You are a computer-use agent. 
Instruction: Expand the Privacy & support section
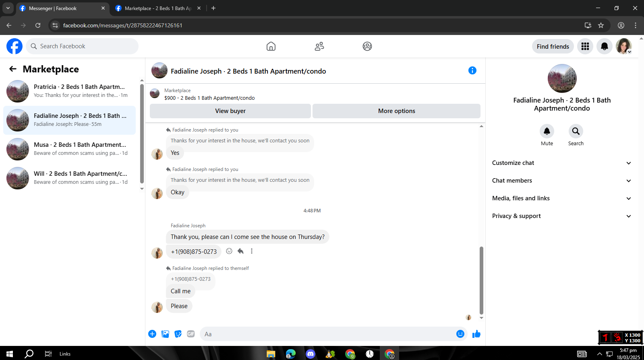(562, 216)
